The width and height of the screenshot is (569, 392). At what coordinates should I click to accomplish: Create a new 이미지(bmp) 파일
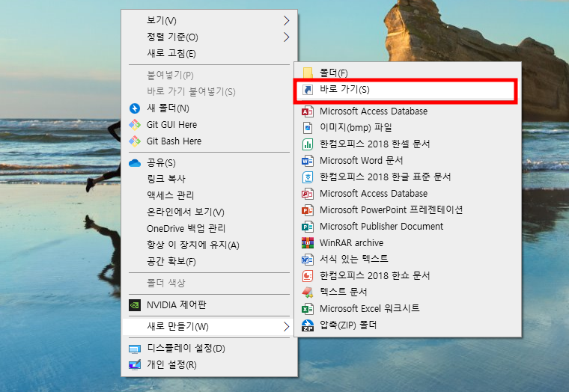(407, 128)
